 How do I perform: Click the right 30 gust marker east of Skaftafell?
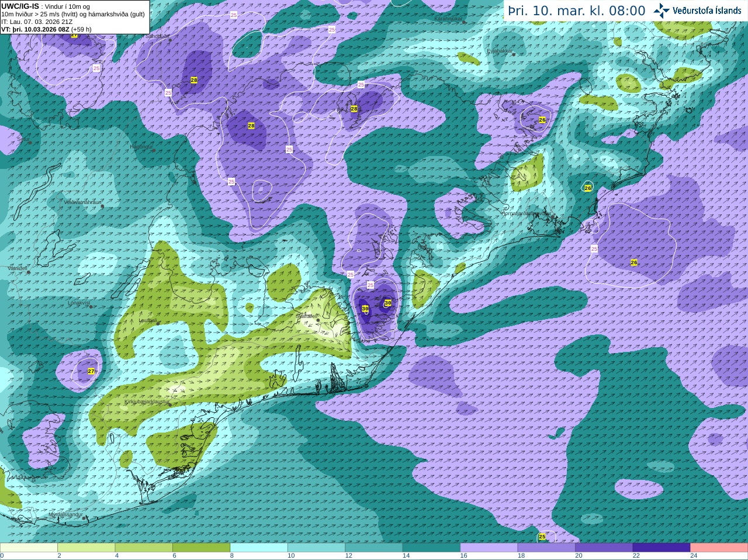tap(388, 303)
